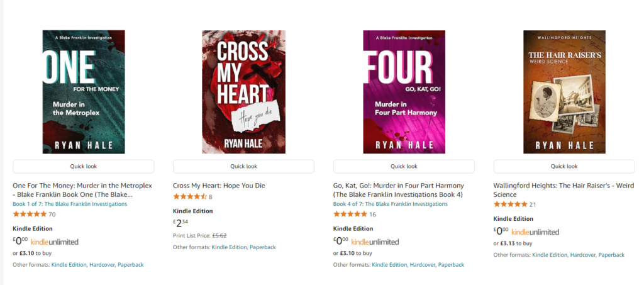
Task: Click the star rating for Go, Kat, Go!
Action: click(x=350, y=214)
